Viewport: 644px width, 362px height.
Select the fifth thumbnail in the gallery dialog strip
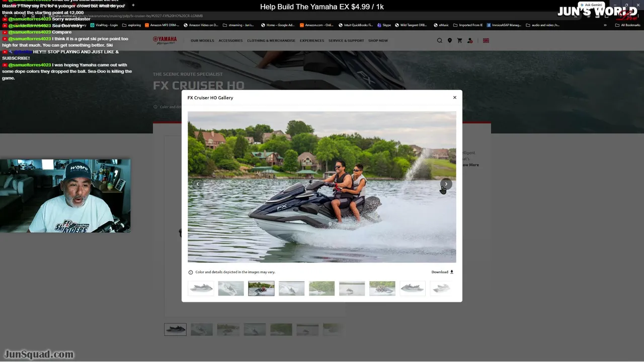point(321,288)
